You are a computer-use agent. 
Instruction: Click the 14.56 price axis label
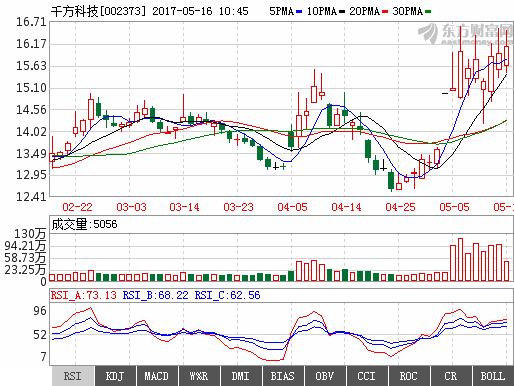click(31, 110)
